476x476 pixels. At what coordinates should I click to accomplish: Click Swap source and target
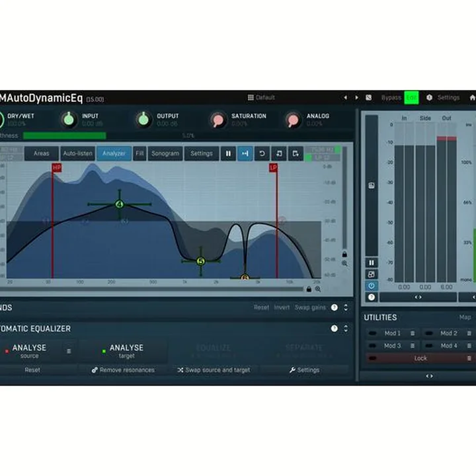click(214, 370)
